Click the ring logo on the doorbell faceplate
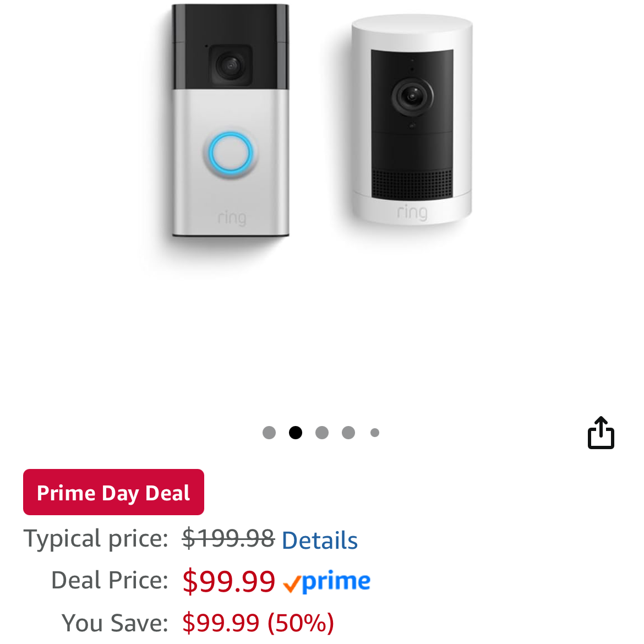The height and width of the screenshot is (644, 644). 231,217
